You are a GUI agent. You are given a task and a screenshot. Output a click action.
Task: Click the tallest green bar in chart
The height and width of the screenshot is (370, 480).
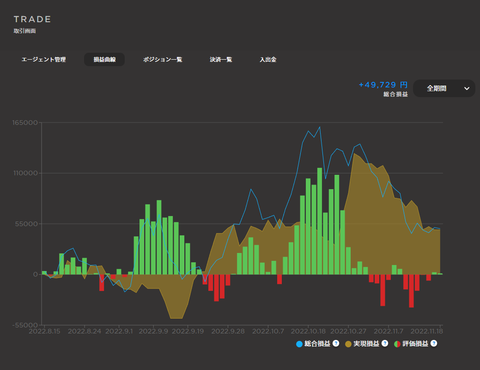click(320, 221)
